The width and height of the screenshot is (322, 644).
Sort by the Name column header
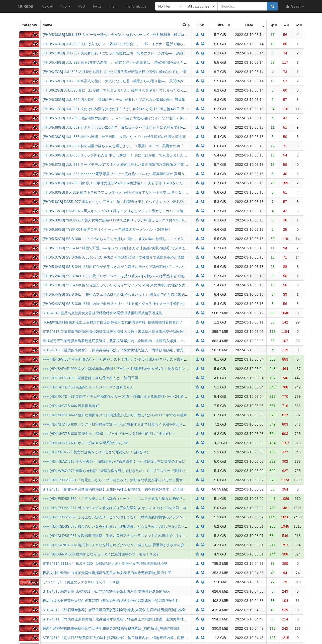47,25
